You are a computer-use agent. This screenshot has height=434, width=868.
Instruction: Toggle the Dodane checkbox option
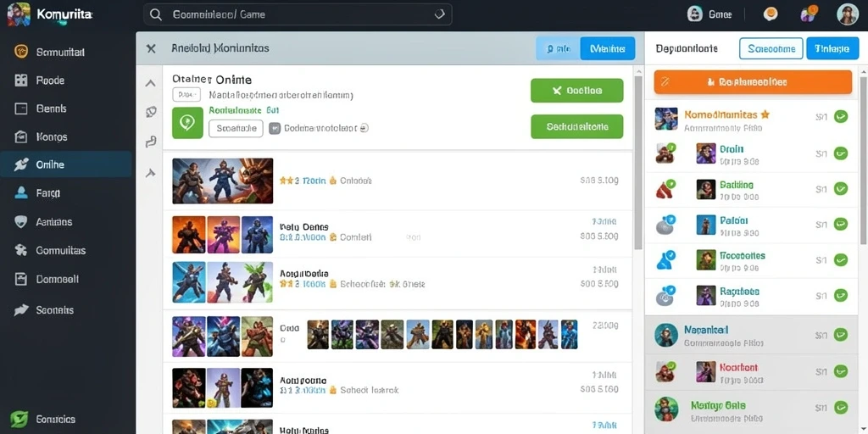275,129
